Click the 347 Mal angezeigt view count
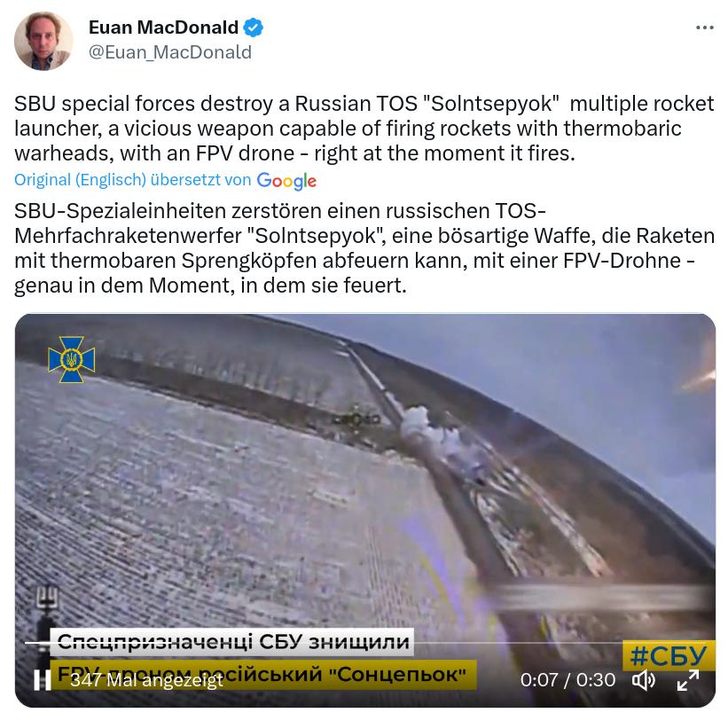Screen dimensions: 728x728 [x=146, y=681]
